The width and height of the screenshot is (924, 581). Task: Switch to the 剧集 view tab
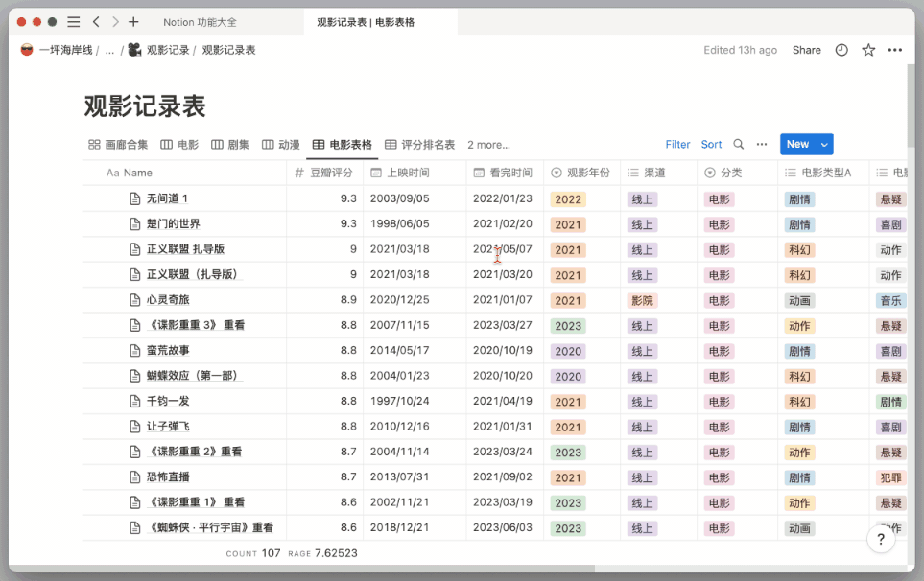tap(230, 145)
